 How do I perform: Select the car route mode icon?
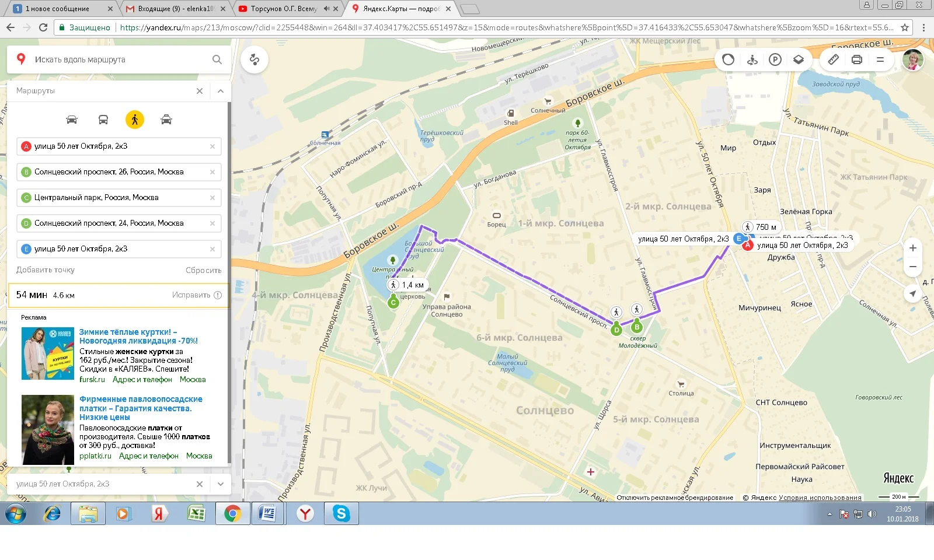[x=72, y=120]
